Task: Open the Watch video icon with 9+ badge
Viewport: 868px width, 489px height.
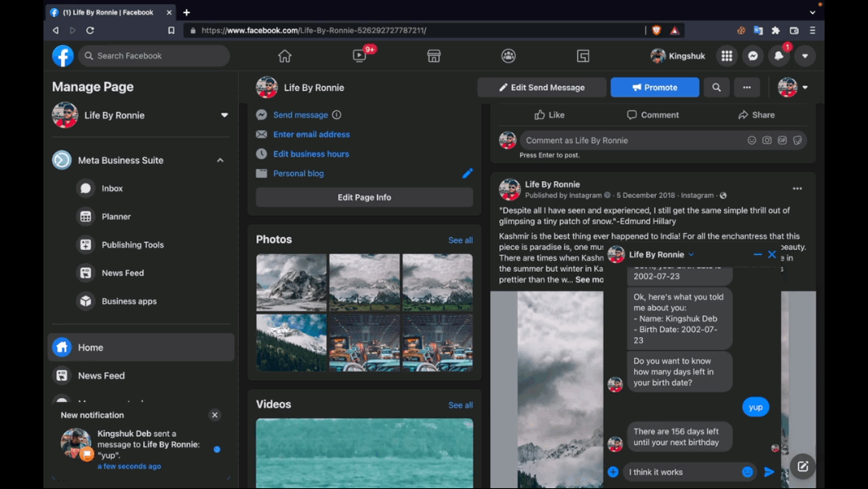Action: pyautogui.click(x=359, y=56)
